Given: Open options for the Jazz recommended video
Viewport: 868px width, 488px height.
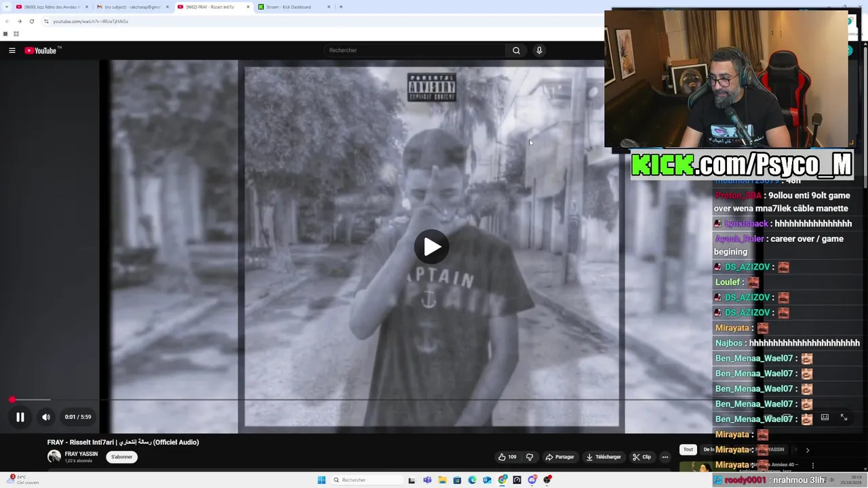Looking at the screenshot, I should click(812, 466).
